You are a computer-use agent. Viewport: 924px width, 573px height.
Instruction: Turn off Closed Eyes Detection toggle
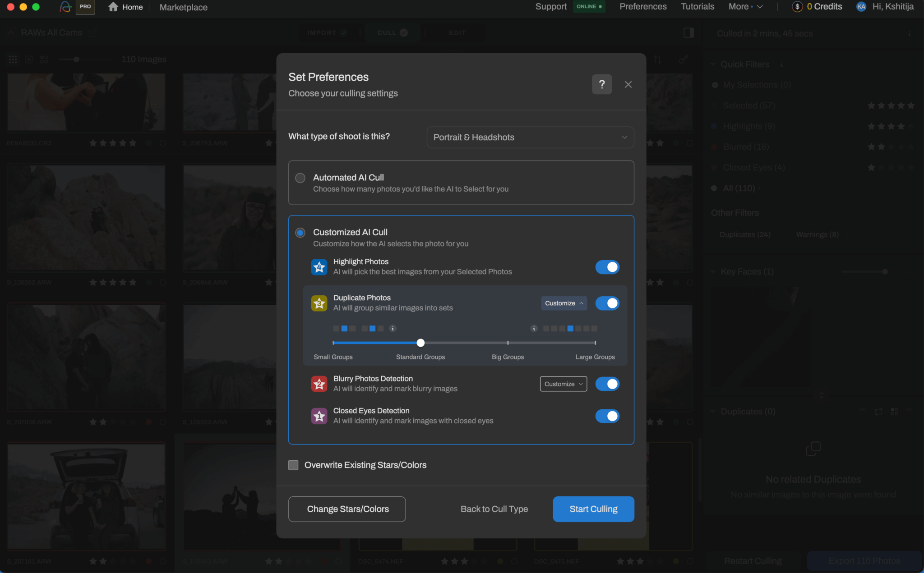point(607,416)
